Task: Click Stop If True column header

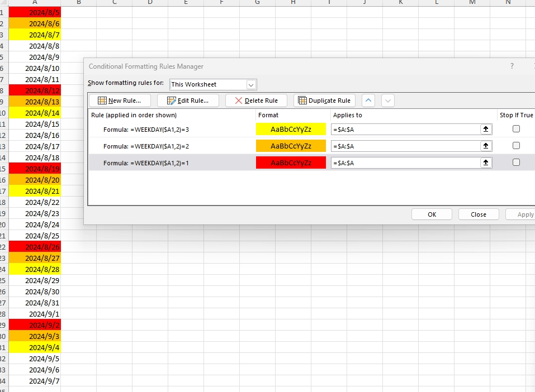Action: click(516, 115)
